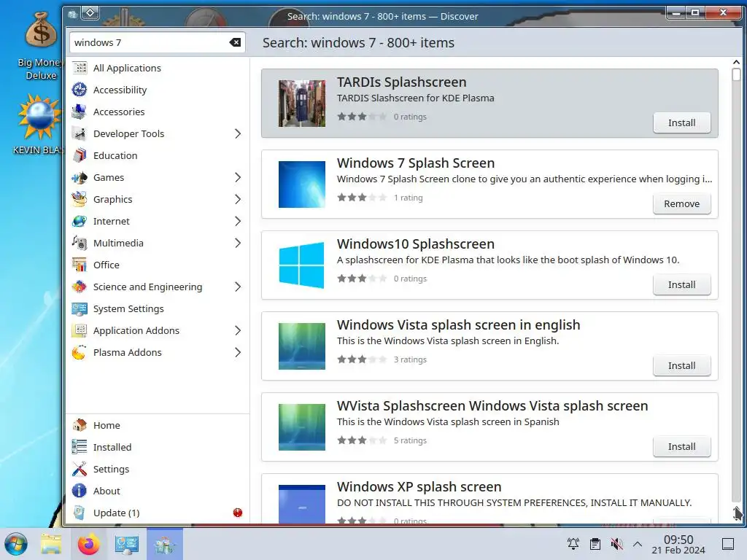Open the Update (1) menu entry
Viewport: 747px width, 560px height.
pyautogui.click(x=158, y=513)
